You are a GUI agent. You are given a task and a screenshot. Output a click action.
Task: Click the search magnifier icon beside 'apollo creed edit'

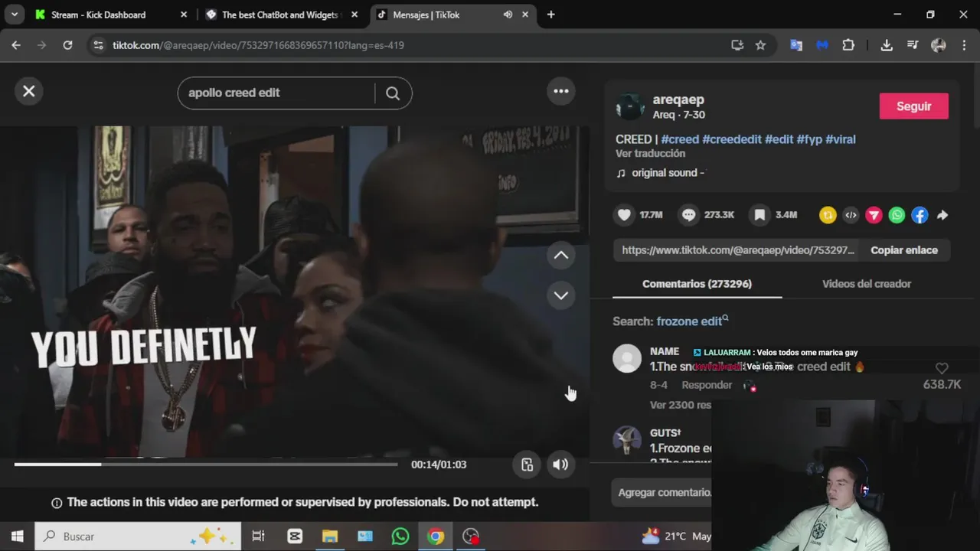pyautogui.click(x=393, y=93)
